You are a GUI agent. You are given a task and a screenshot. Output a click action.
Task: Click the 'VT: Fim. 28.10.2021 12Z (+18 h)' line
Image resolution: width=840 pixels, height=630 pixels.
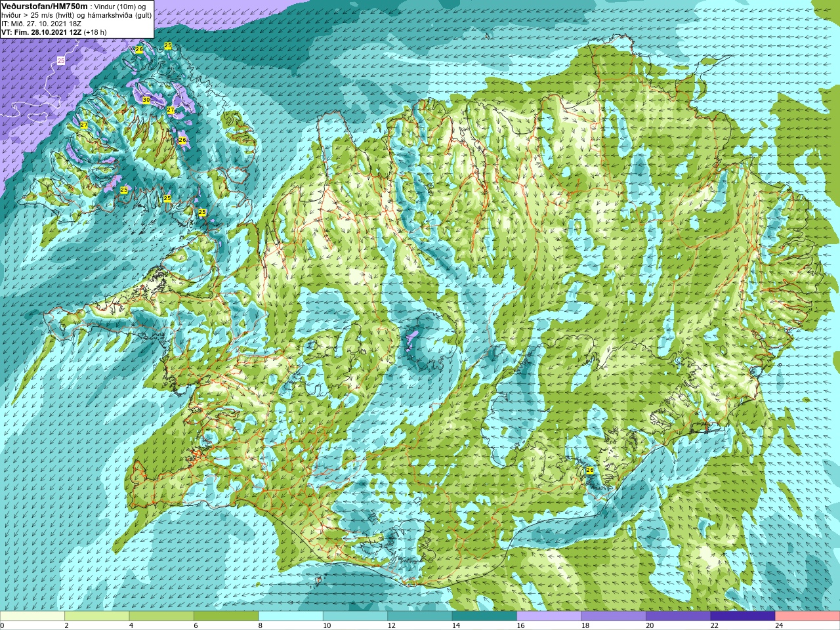[54, 32]
